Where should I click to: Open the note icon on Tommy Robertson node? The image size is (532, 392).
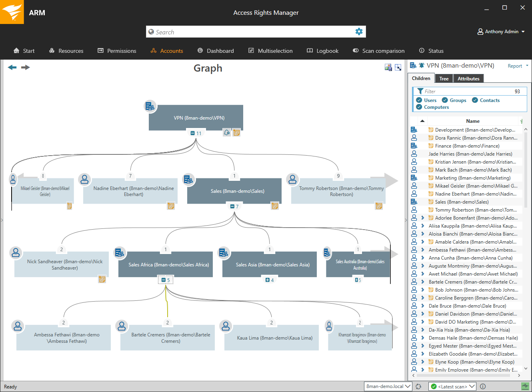(x=379, y=206)
